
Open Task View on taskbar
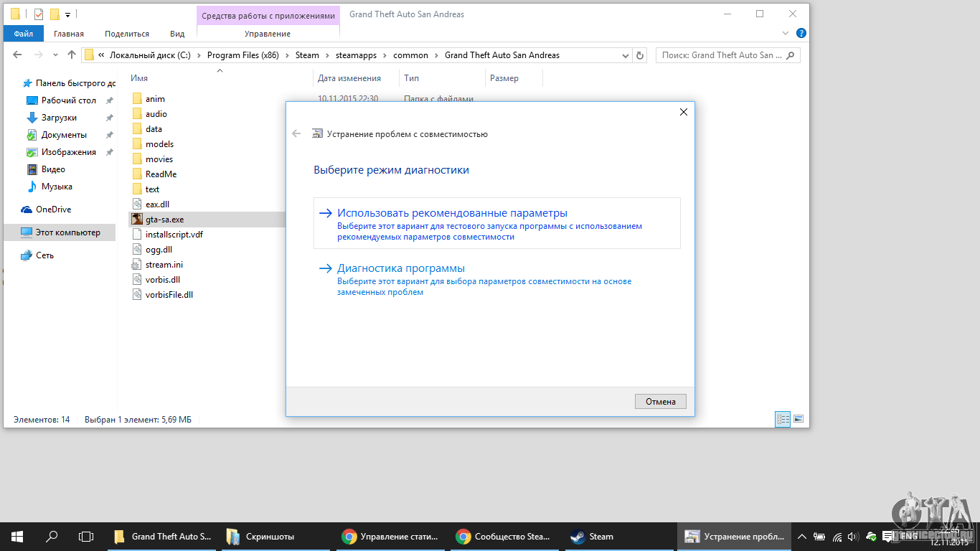pyautogui.click(x=86, y=537)
